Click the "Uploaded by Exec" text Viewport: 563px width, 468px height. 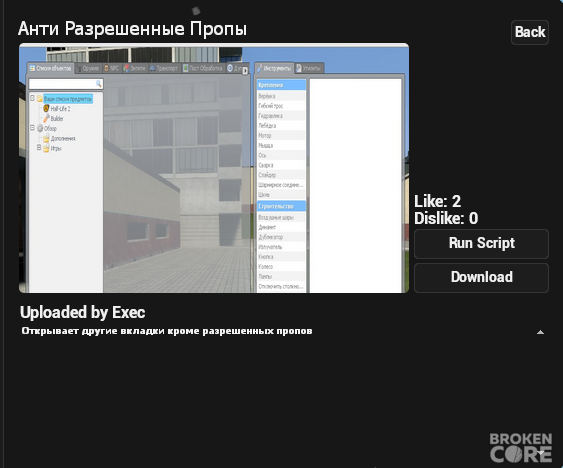point(83,312)
